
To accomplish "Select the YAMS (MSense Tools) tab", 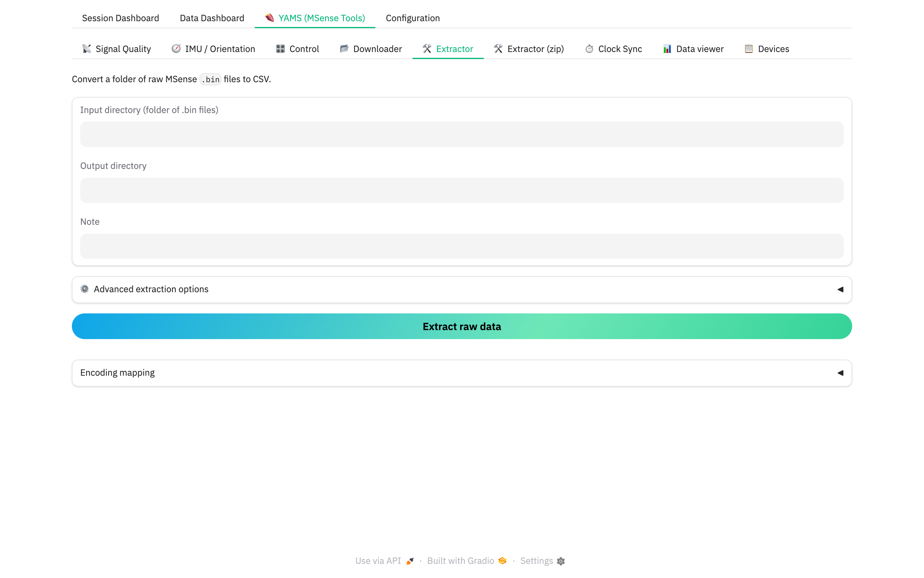I will pyautogui.click(x=315, y=18).
